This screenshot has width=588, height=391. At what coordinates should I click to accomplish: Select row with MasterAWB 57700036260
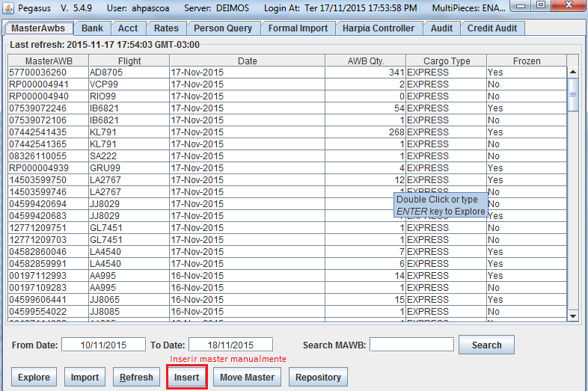tap(287, 73)
